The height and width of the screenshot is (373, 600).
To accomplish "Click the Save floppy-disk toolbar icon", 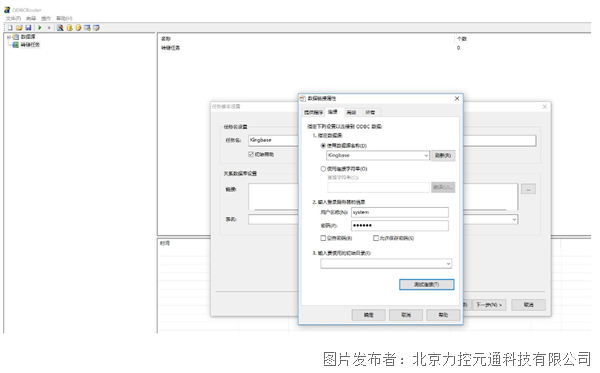I will pyautogui.click(x=28, y=28).
